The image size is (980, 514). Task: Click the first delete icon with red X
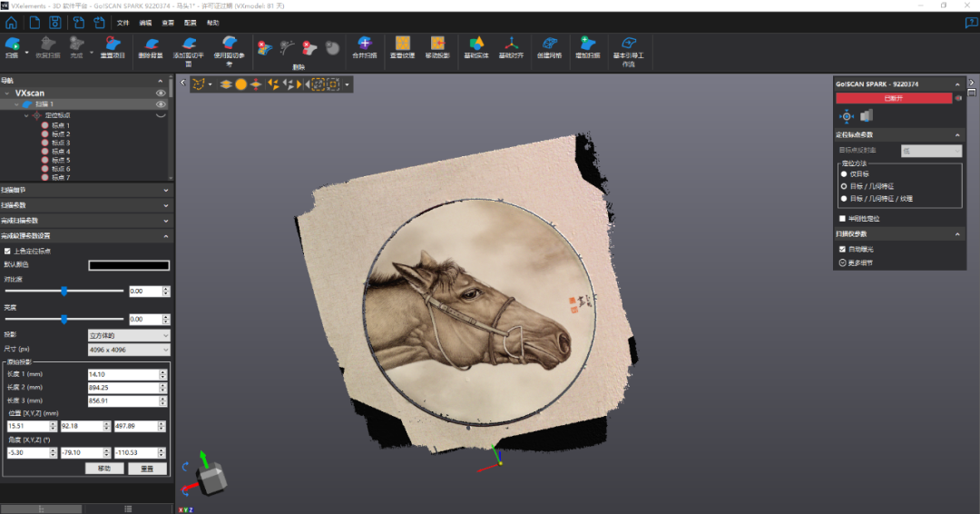point(264,48)
